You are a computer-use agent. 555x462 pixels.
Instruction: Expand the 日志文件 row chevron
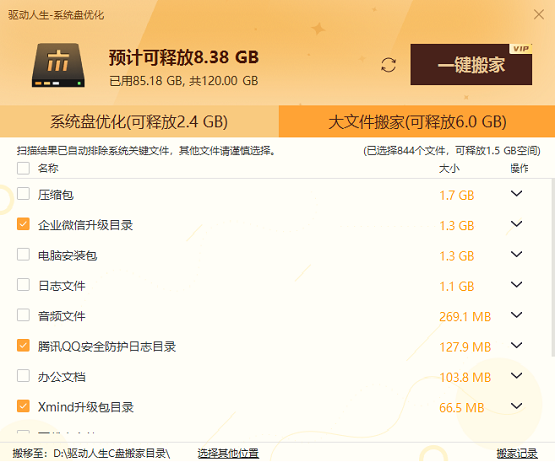pyautogui.click(x=516, y=285)
